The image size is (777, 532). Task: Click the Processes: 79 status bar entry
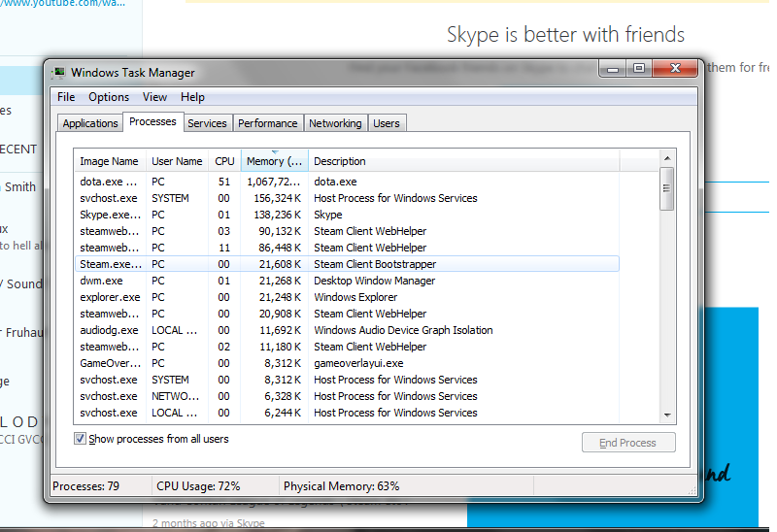tap(86, 486)
